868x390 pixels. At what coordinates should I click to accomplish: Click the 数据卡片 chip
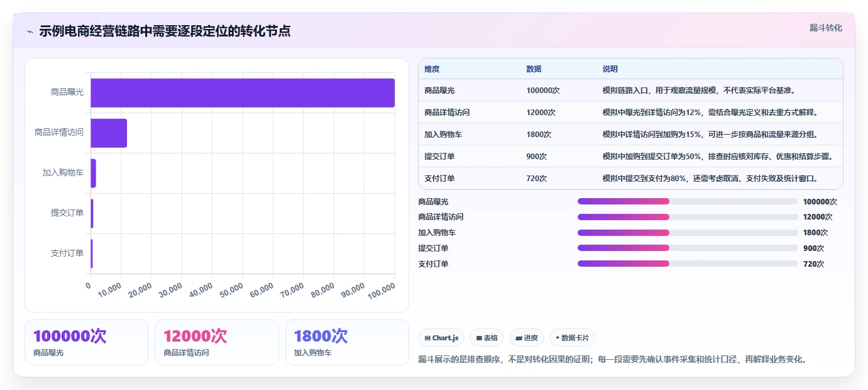point(572,338)
